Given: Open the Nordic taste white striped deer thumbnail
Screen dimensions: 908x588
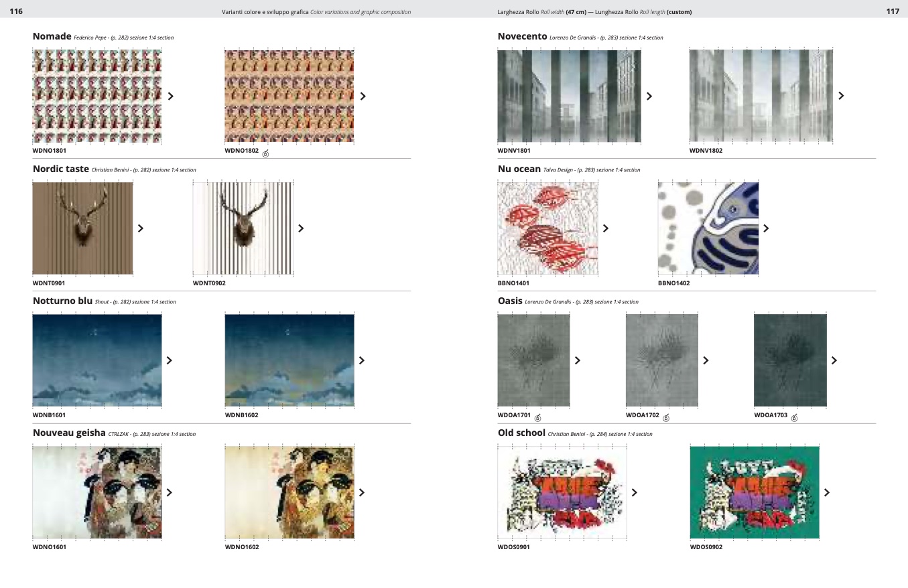Looking at the screenshot, I should (243, 228).
